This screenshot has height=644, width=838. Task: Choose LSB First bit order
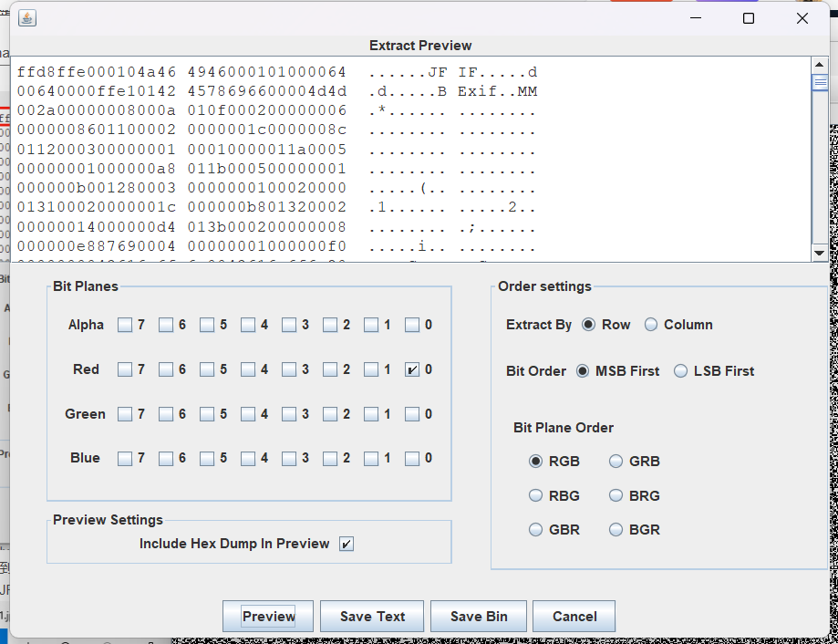(x=680, y=371)
